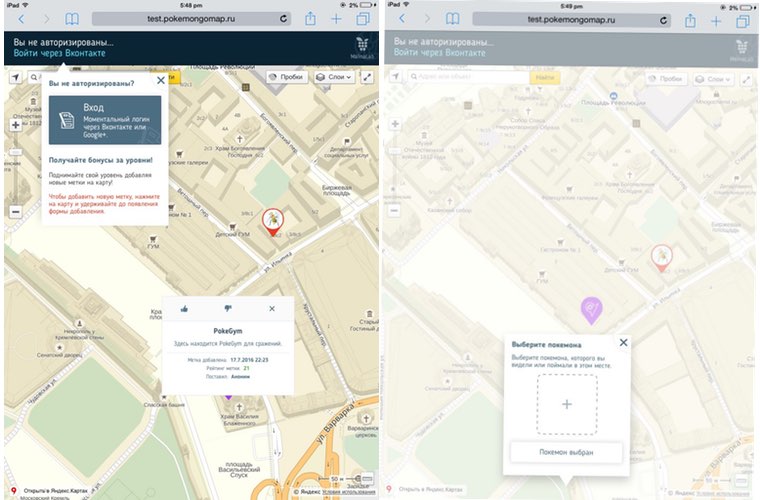Select the purple new-marker pin on right map

coord(591,310)
